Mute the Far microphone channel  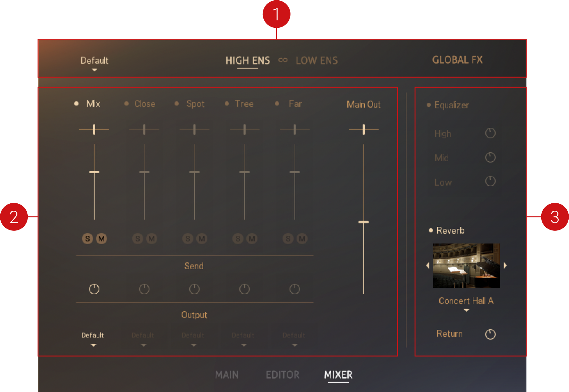click(x=302, y=238)
